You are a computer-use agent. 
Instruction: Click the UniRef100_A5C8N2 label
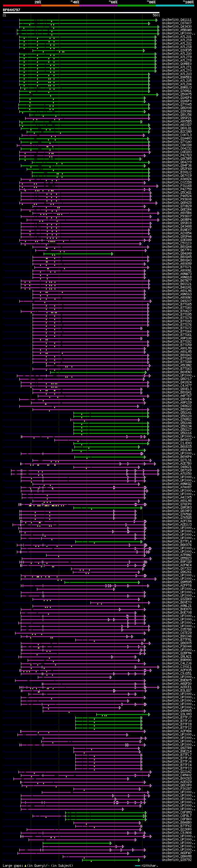coord(177,365)
